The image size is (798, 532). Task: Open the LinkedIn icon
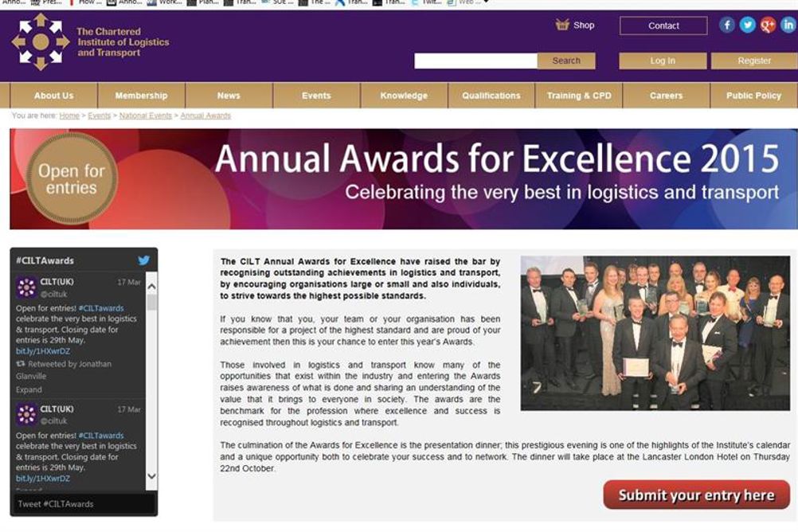[788, 25]
